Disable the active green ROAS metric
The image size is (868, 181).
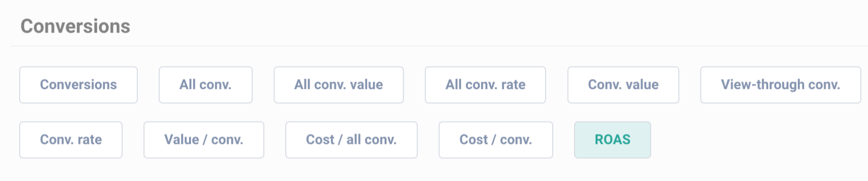tap(612, 140)
